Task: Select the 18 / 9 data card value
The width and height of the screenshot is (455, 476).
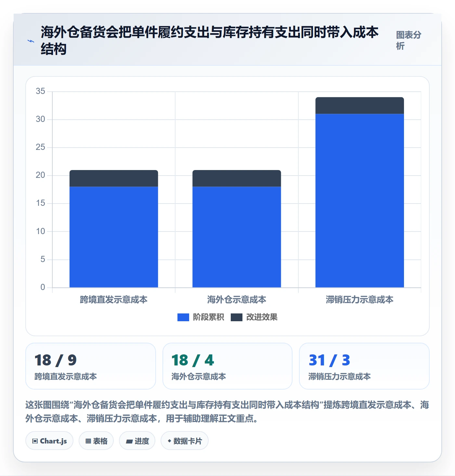Action: 56,360
